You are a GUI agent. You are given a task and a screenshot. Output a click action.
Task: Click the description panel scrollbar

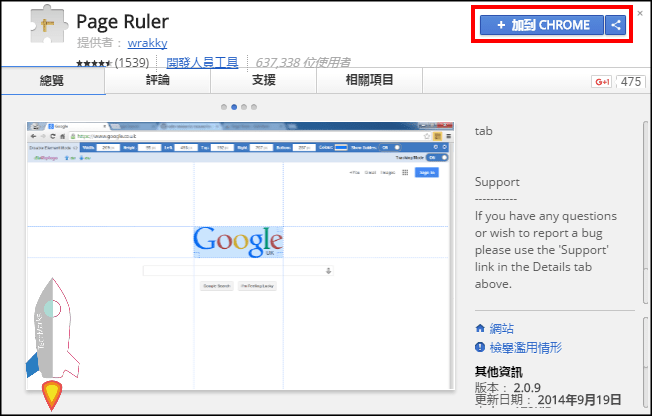click(646, 212)
